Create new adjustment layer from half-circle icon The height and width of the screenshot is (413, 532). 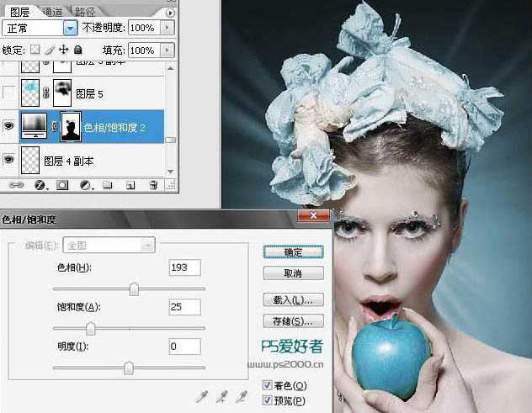pos(85,184)
